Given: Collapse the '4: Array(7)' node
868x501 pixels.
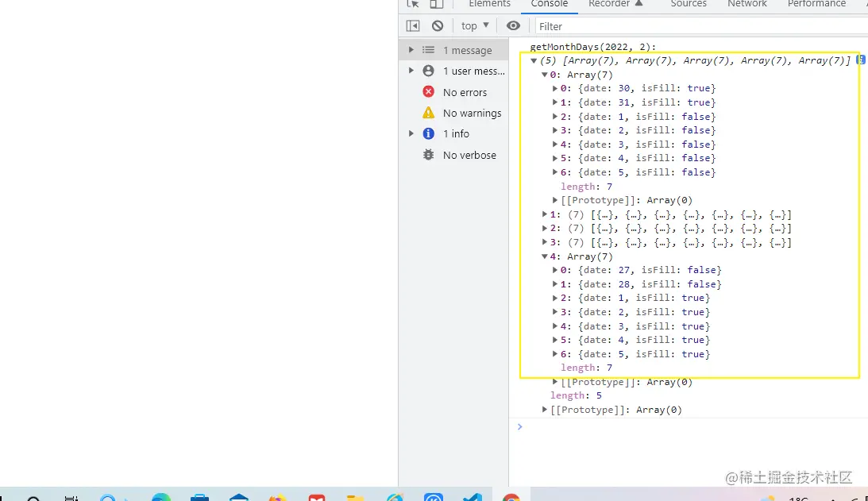Looking at the screenshot, I should [x=544, y=256].
